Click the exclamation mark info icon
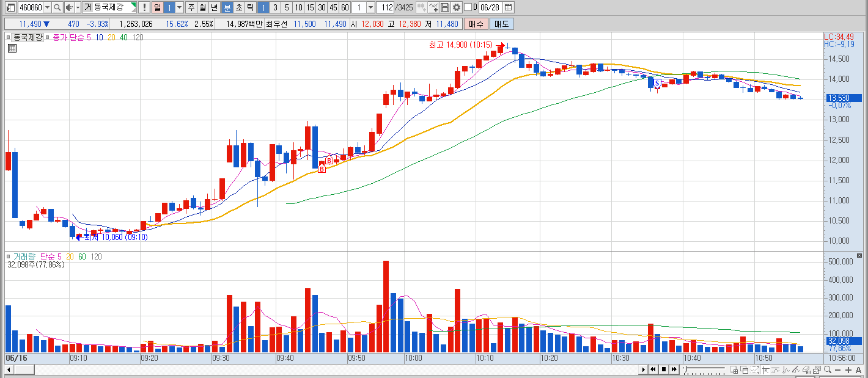Viewport: 868px width, 378px height. pos(144,7)
